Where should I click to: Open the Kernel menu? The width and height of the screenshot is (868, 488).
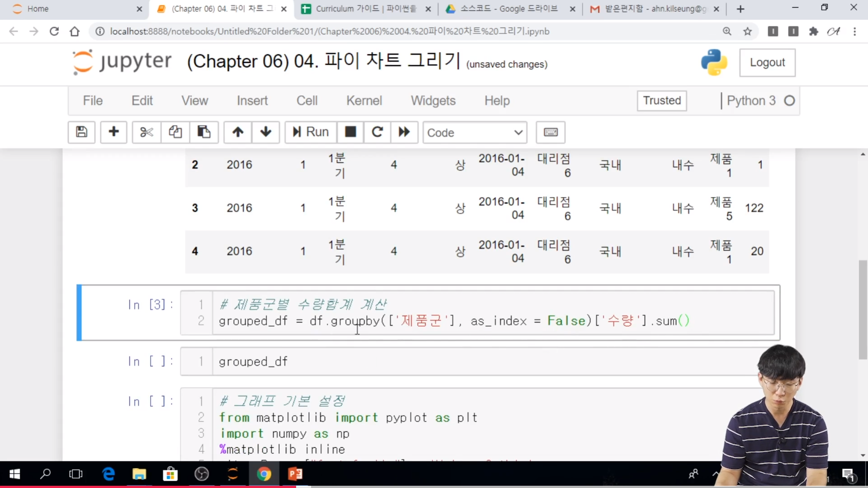pyautogui.click(x=364, y=100)
